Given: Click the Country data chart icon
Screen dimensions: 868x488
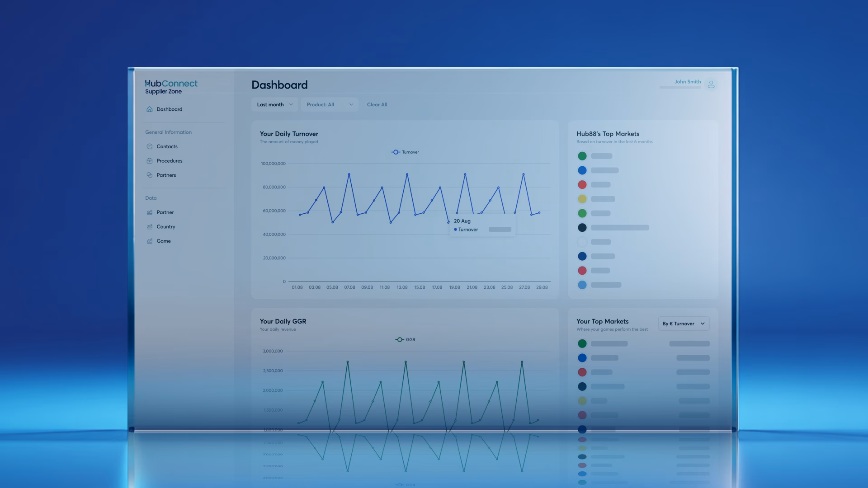Looking at the screenshot, I should coord(150,227).
